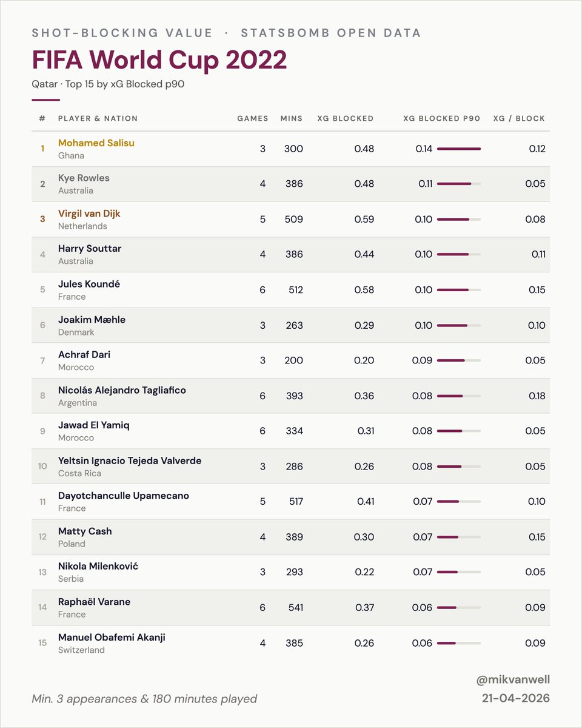Click 'Netherlands' nation label
The width and height of the screenshot is (582, 728).
coord(82,226)
